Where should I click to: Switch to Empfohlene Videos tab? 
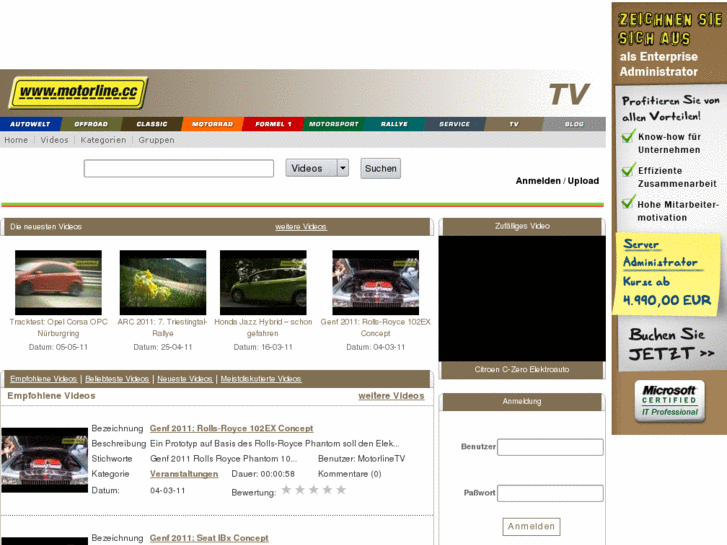click(44, 379)
